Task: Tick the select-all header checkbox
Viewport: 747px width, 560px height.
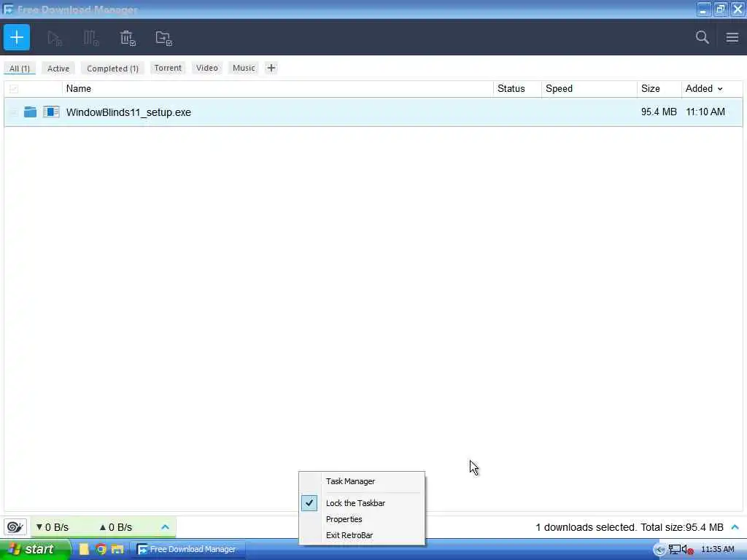Action: pos(14,88)
